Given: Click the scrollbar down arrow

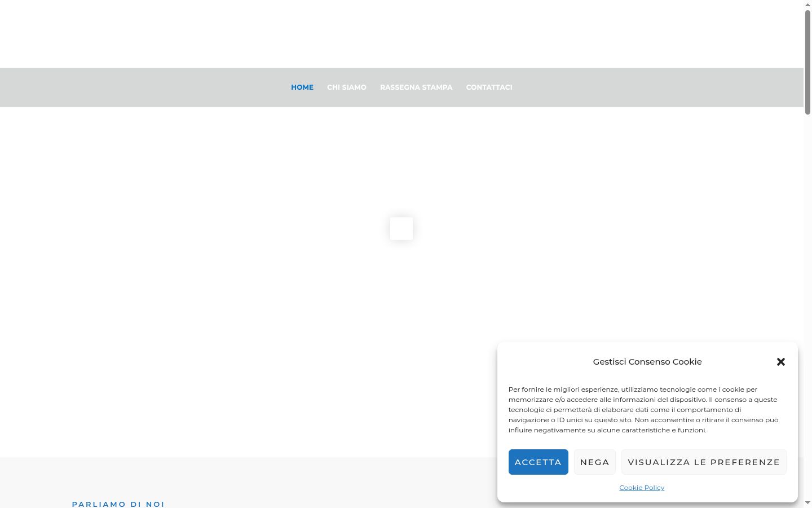Looking at the screenshot, I should [x=807, y=503].
